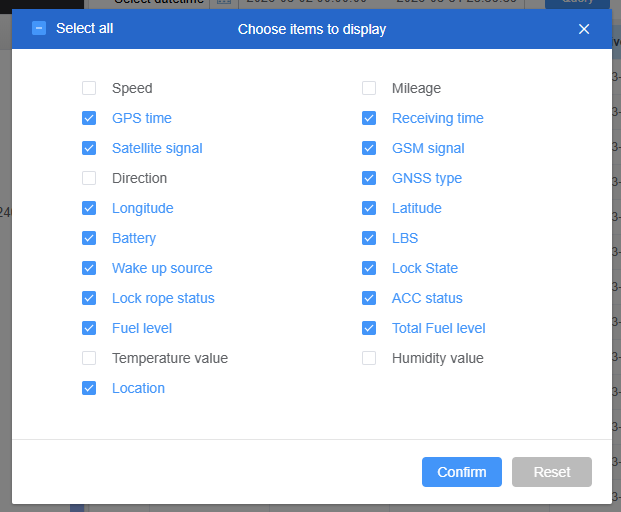Uncheck the Longitude checkbox
The width and height of the screenshot is (621, 512).
89,208
